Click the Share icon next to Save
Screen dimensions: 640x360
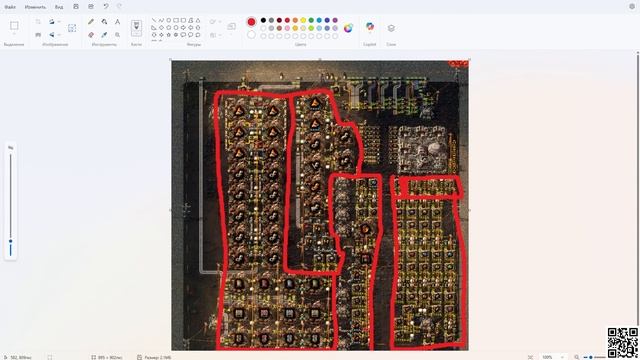pos(91,7)
